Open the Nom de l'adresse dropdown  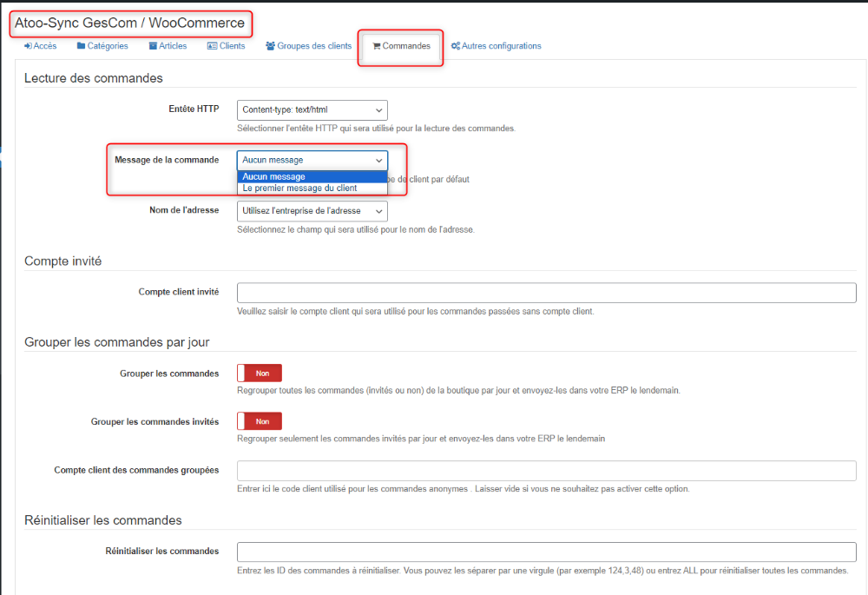pos(312,211)
